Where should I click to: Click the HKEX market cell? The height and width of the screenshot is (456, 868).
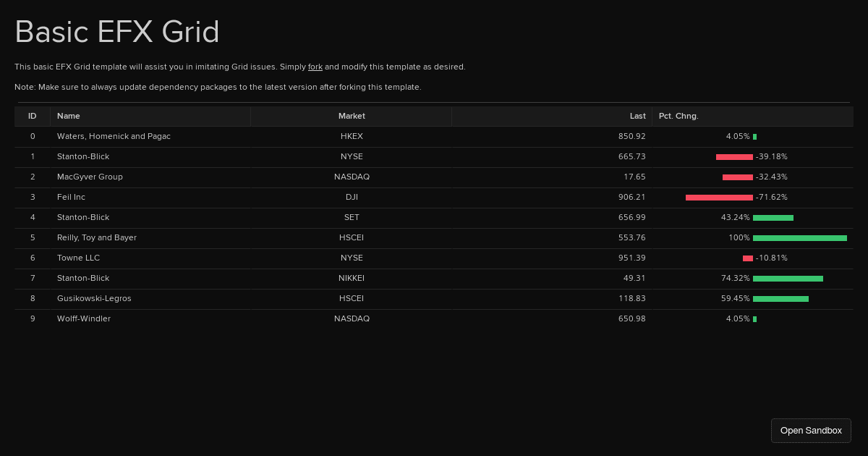click(352, 136)
